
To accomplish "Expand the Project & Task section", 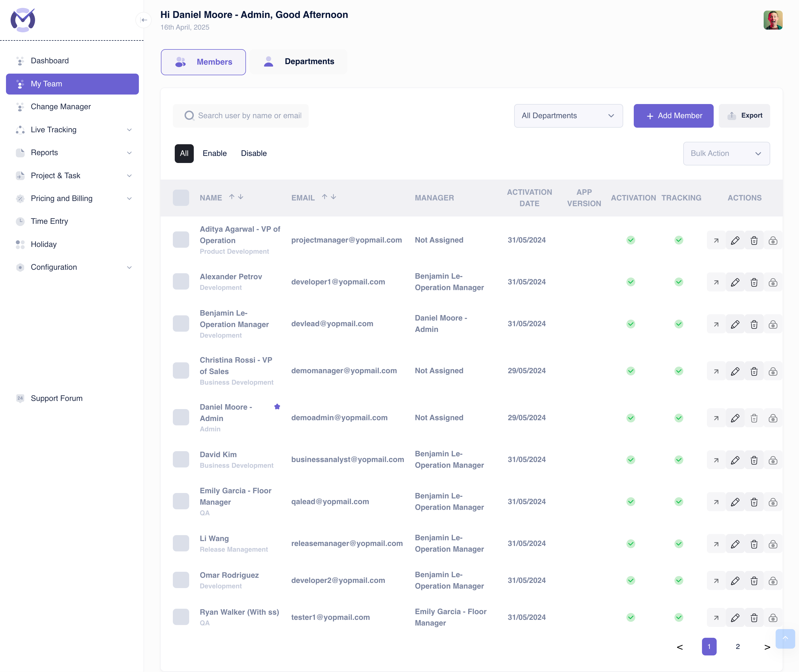I will pos(129,176).
